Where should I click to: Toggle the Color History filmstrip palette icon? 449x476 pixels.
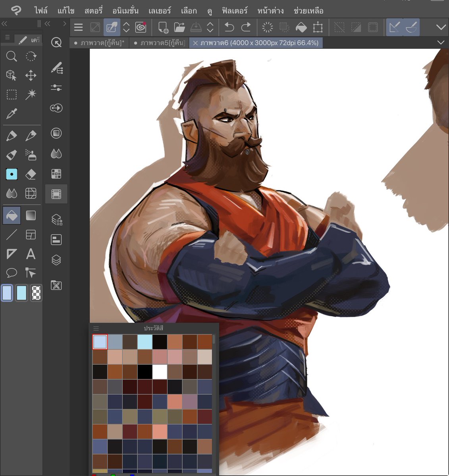pyautogui.click(x=56, y=194)
